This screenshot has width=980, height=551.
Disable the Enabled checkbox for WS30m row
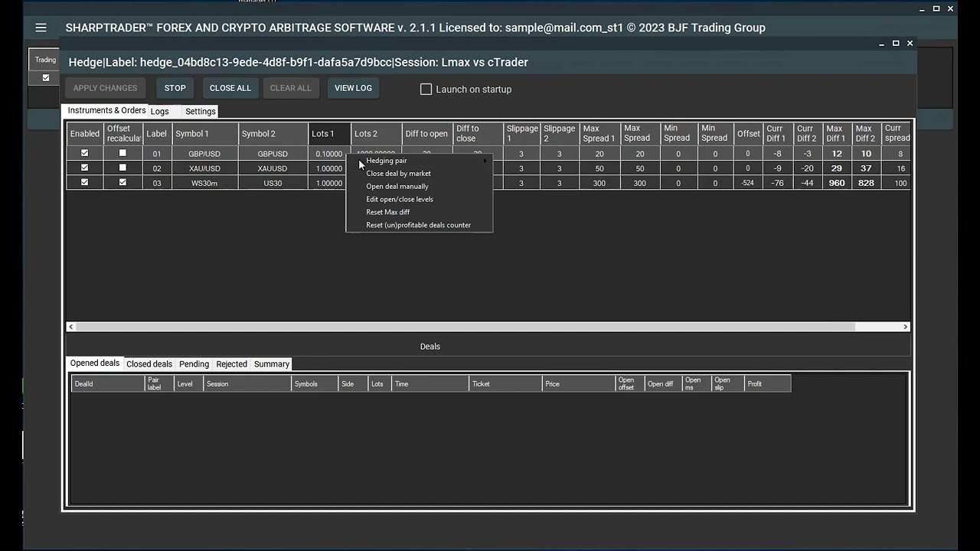84,182
